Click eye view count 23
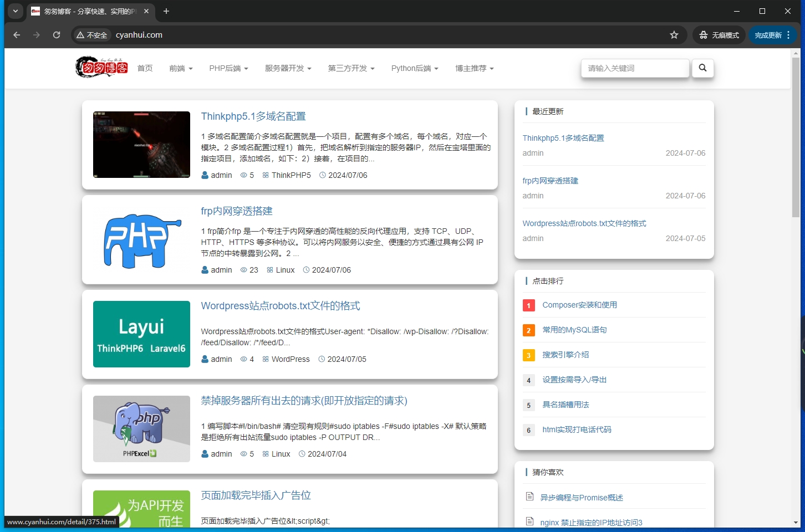Viewport: 805px width, 532px height. click(249, 270)
